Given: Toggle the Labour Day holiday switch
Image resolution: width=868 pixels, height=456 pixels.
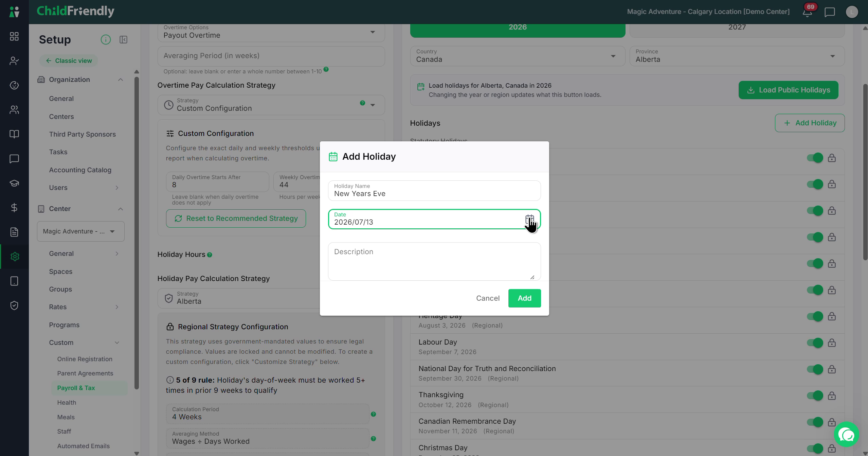Looking at the screenshot, I should point(815,343).
